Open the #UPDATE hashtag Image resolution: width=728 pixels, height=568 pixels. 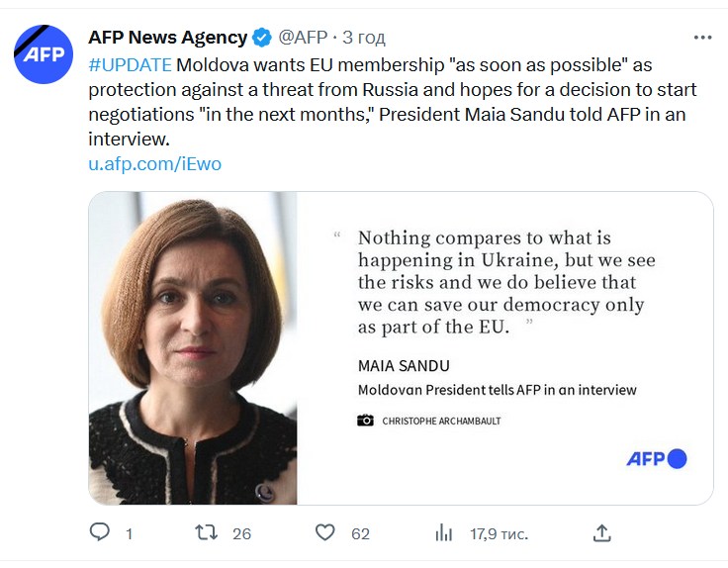(x=130, y=65)
